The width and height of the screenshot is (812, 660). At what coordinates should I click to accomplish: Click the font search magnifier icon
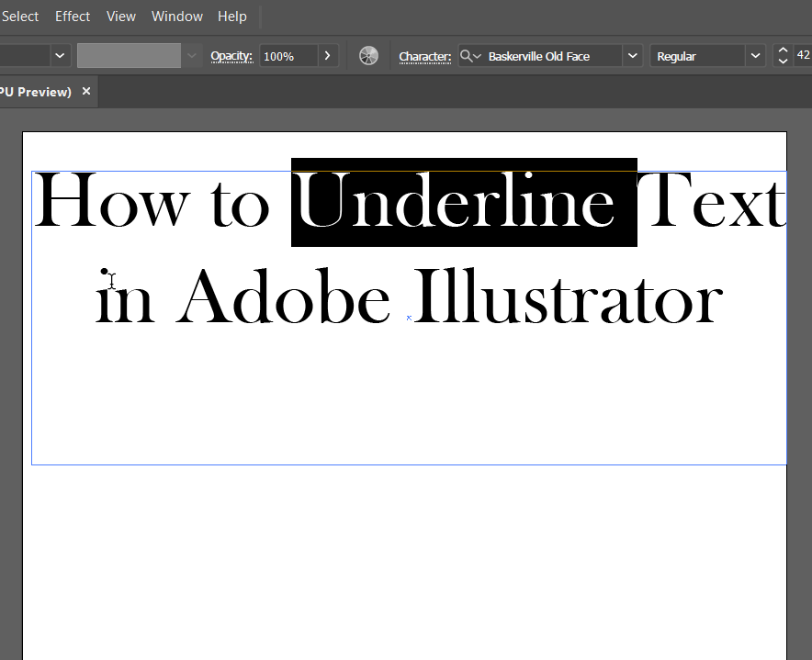[x=470, y=56]
